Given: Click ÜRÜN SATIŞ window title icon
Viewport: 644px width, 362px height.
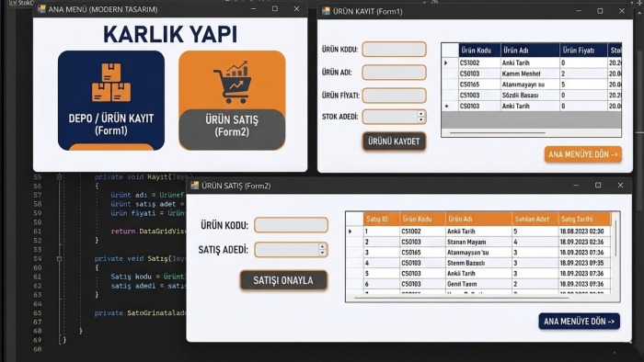Looking at the screenshot, I should point(195,186).
